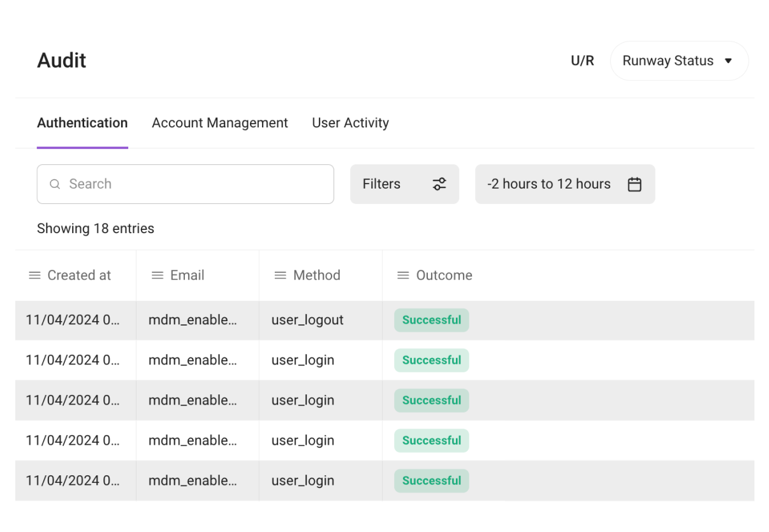Click the Email column menu icon

coord(157,275)
